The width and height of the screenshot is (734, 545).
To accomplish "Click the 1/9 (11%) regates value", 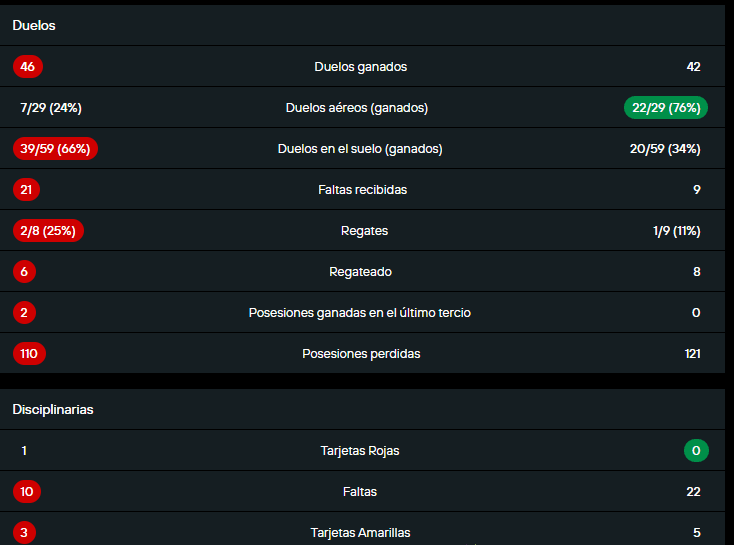I will (676, 231).
